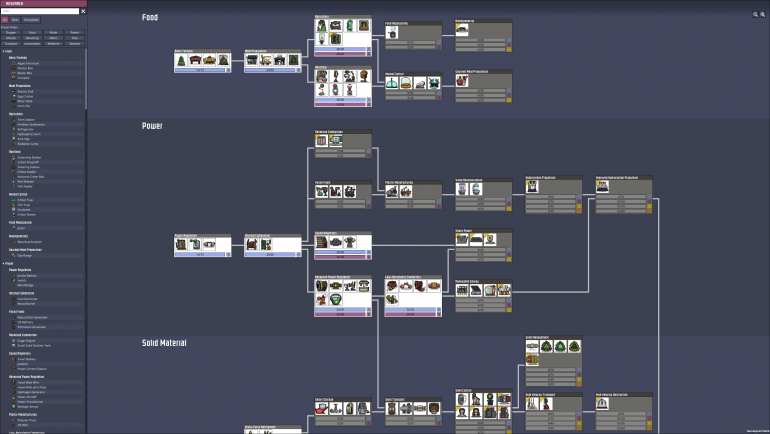The height and width of the screenshot is (434, 770).
Task: Select the Gas Range list item
Action: (24, 255)
